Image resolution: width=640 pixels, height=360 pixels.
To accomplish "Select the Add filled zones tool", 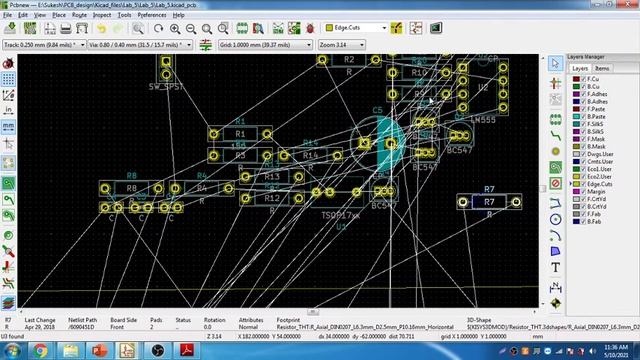I will [555, 167].
